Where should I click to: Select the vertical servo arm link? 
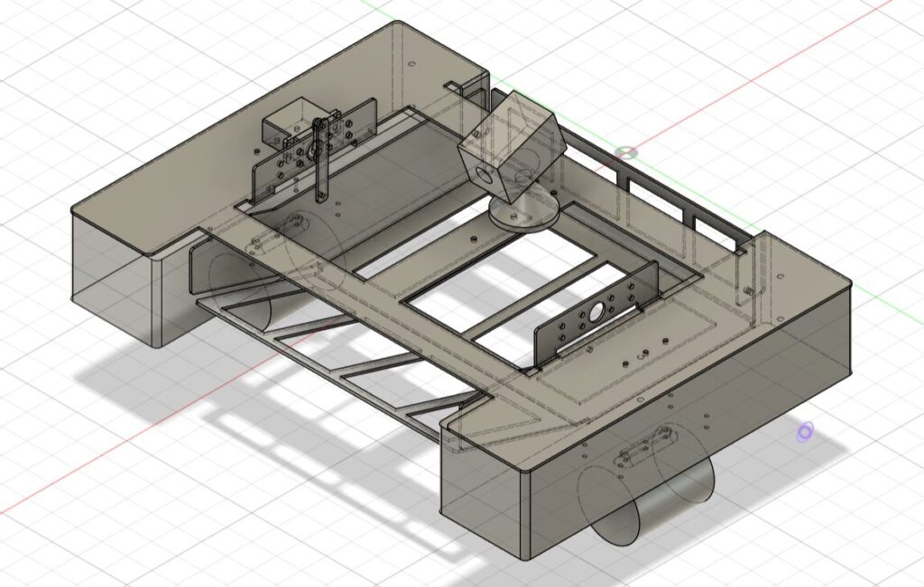(320, 161)
